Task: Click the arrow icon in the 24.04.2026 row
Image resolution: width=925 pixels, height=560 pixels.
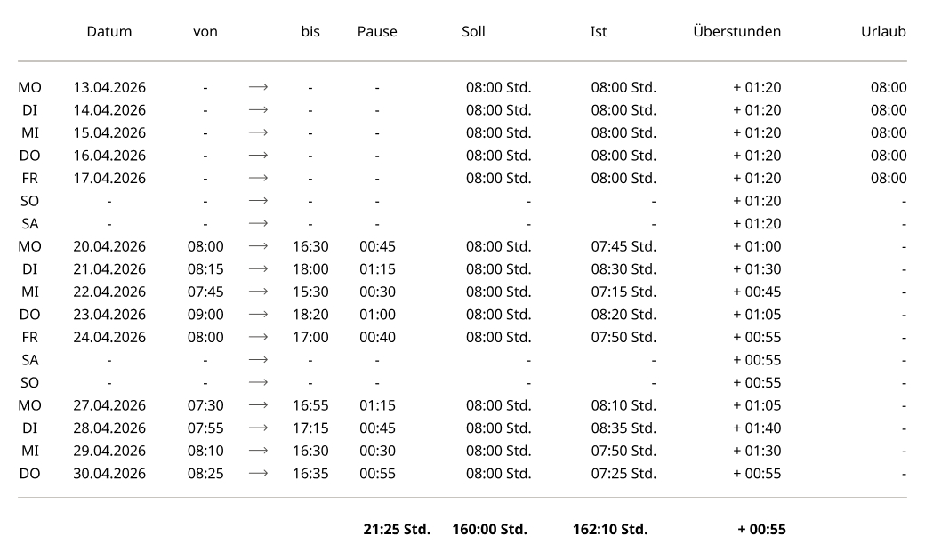Action: coord(259,337)
